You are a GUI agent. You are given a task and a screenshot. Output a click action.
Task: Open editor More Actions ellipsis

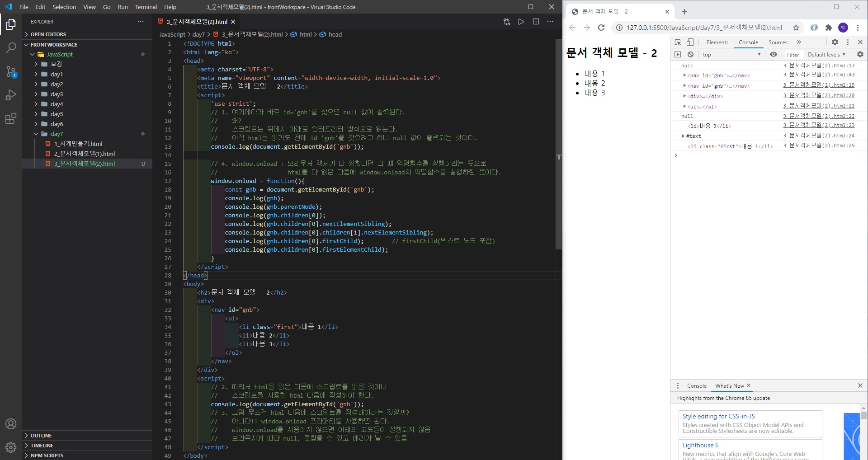coord(550,22)
